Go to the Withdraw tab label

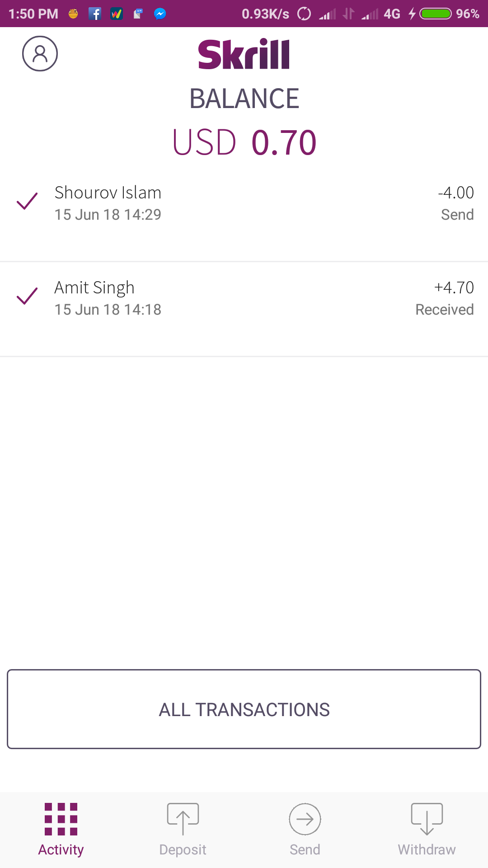(x=427, y=850)
